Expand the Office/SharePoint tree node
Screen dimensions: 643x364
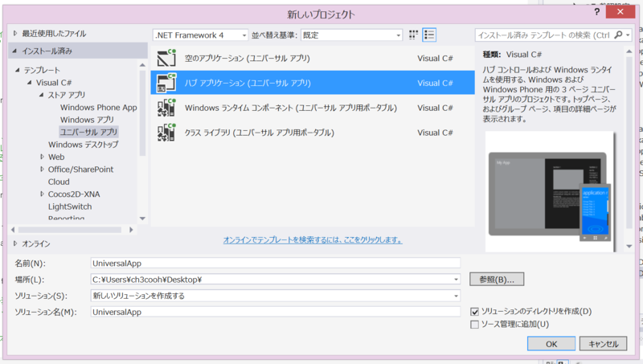[x=42, y=169]
